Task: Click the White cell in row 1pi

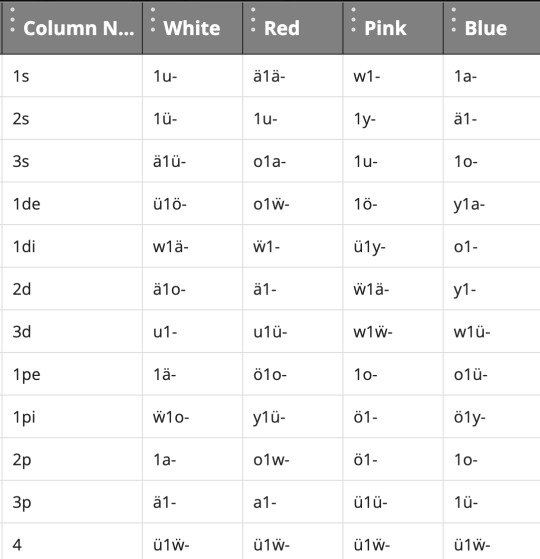Action: click(192, 417)
